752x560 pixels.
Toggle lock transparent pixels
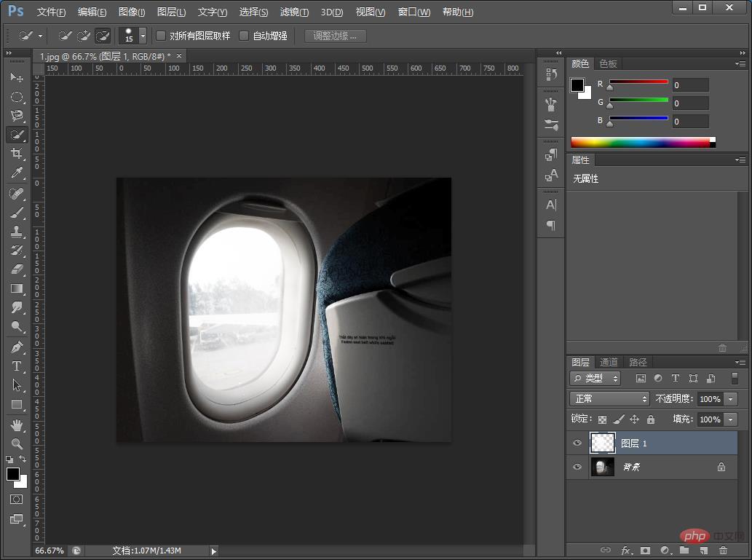pyautogui.click(x=602, y=419)
